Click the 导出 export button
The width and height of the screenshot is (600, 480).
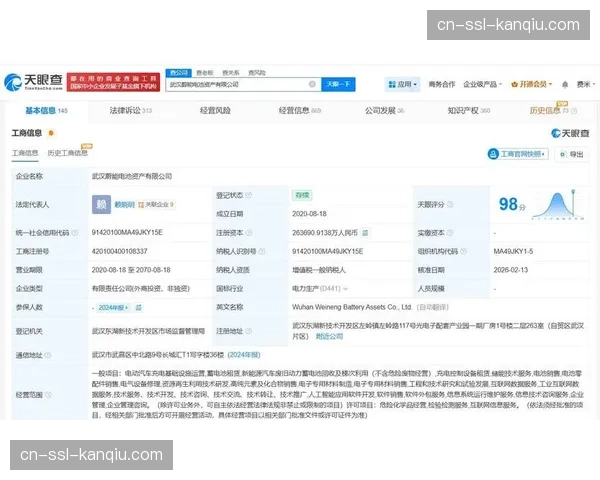coord(572,154)
